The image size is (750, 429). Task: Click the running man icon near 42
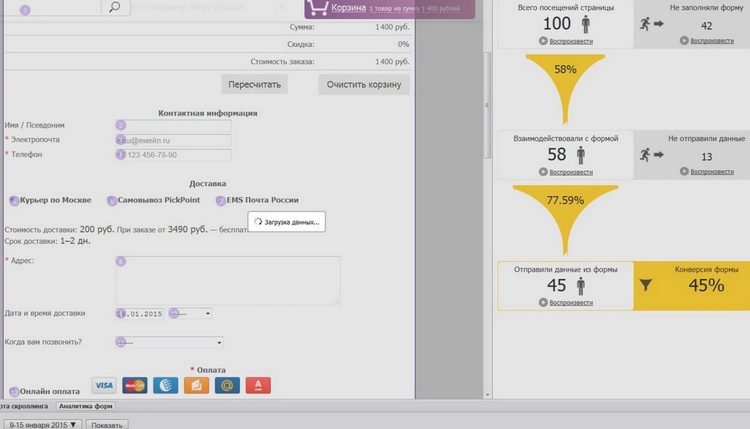[645, 23]
